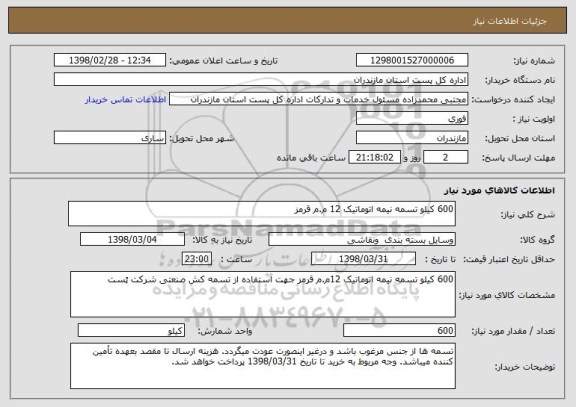This screenshot has width=576, height=407.
Task: Select the announcement date field 1398/02/28 - 12:34
Action: pos(110,60)
